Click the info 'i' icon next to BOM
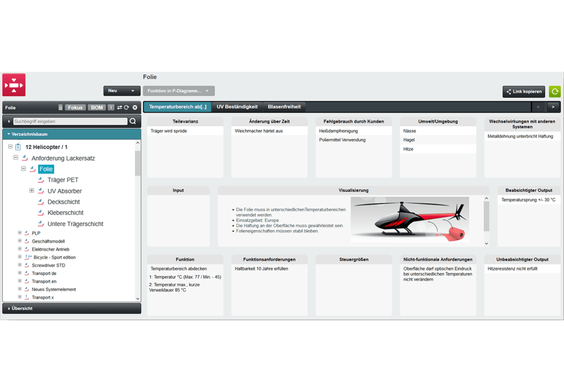 (x=111, y=107)
